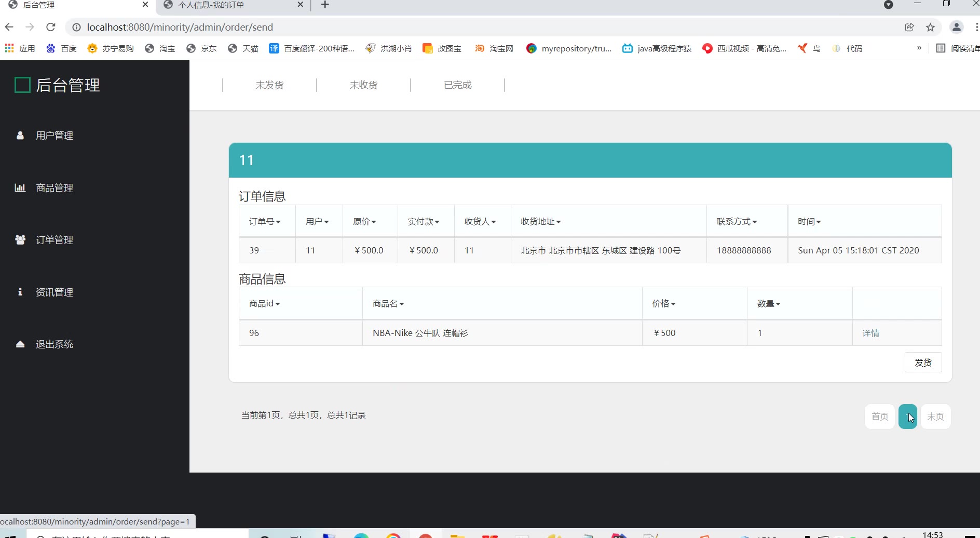The height and width of the screenshot is (538, 980).
Task: Click the group icon beside 订单管理
Action: click(20, 240)
